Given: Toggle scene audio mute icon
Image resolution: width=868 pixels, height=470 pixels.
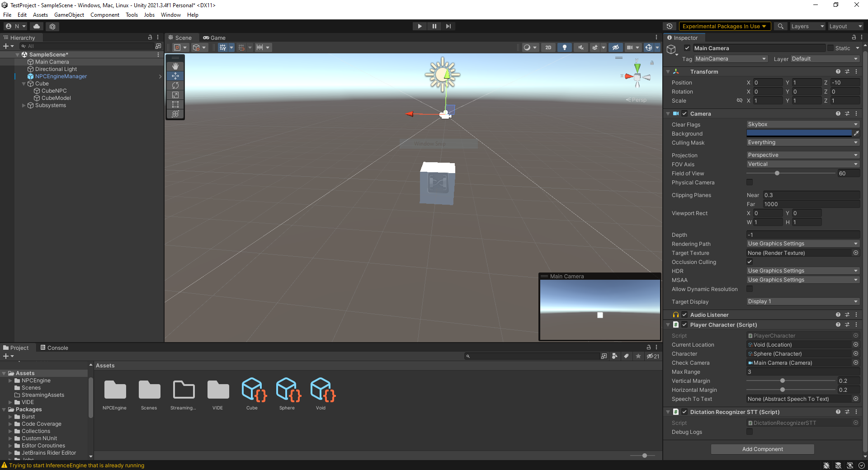Looking at the screenshot, I should 580,47.
